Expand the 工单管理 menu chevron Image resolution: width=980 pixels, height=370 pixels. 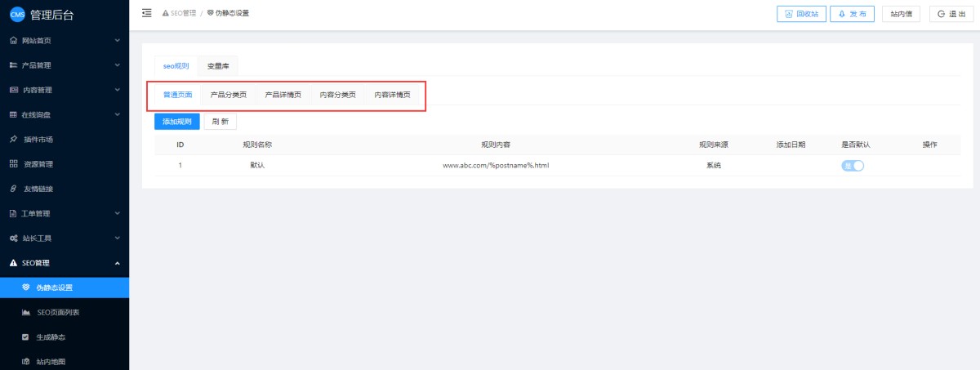tap(117, 213)
